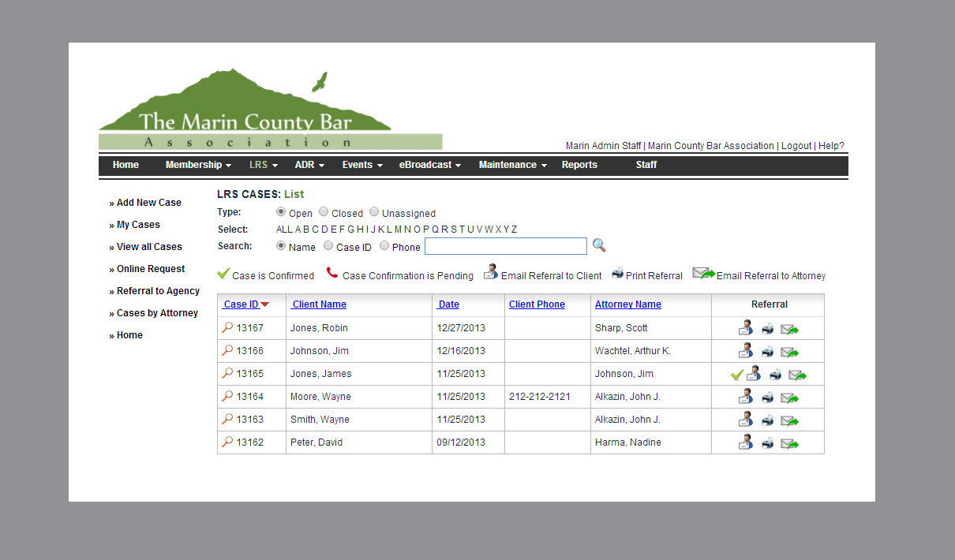This screenshot has width=955, height=560.
Task: Click phone number 212-212-2121
Action: click(x=540, y=397)
